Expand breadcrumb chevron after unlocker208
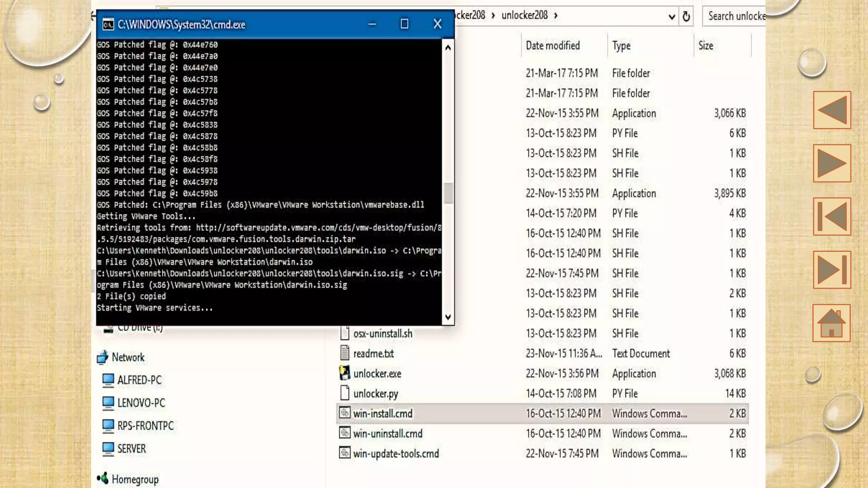 556,16
